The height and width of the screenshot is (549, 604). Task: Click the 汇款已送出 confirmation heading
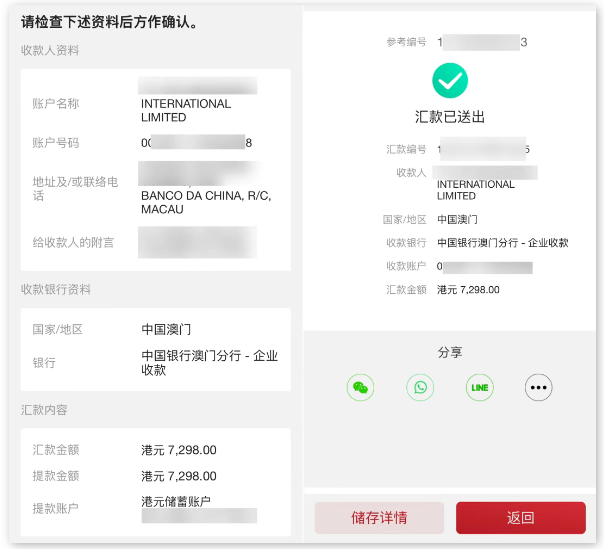coord(450,117)
